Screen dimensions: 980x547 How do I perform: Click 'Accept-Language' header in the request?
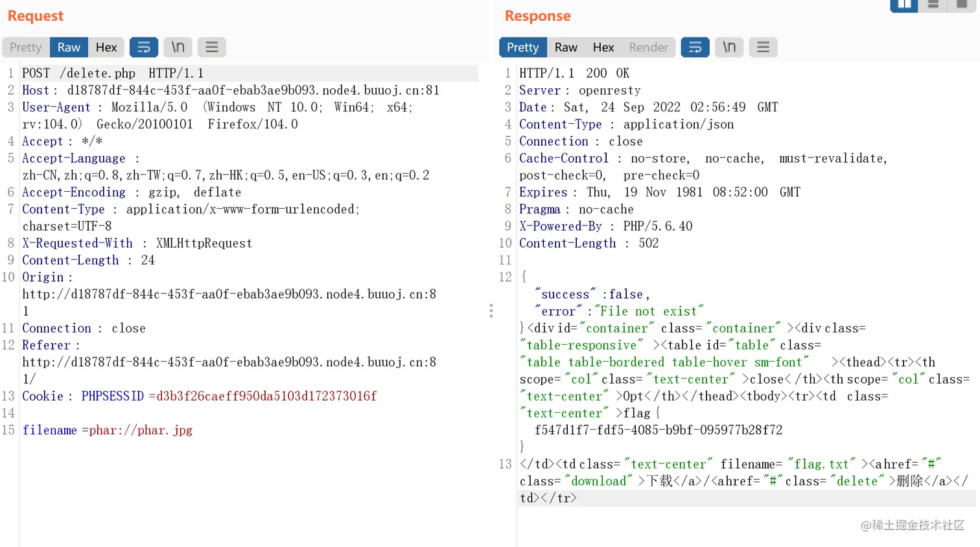coord(74,158)
